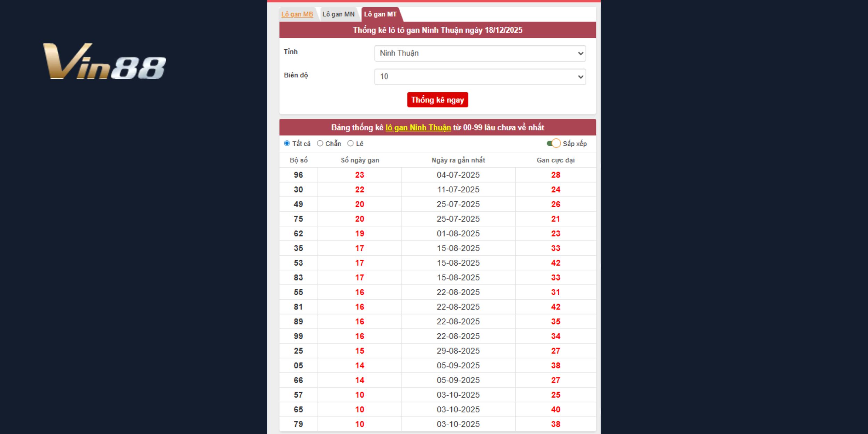Viewport: 868px width, 434px height.
Task: Open the Lô gan MN tab
Action: point(338,14)
